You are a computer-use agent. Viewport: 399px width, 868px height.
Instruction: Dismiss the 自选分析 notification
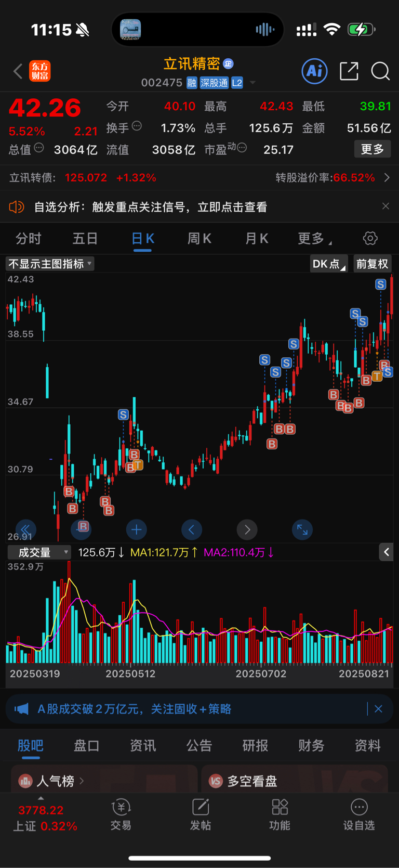(x=385, y=206)
